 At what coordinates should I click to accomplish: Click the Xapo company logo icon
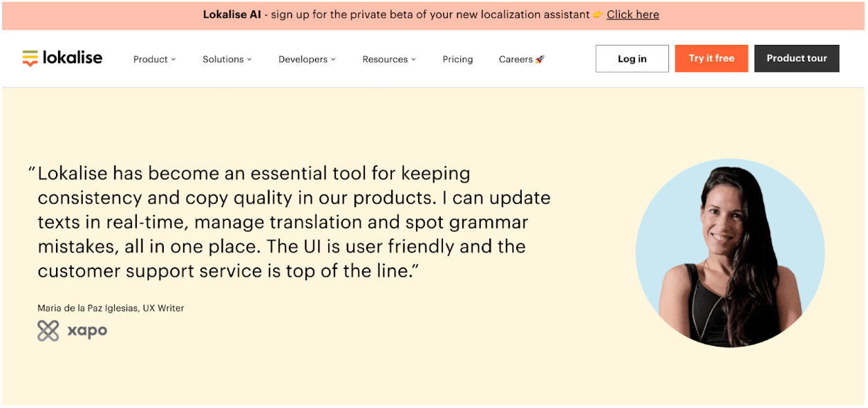pyautogui.click(x=48, y=331)
